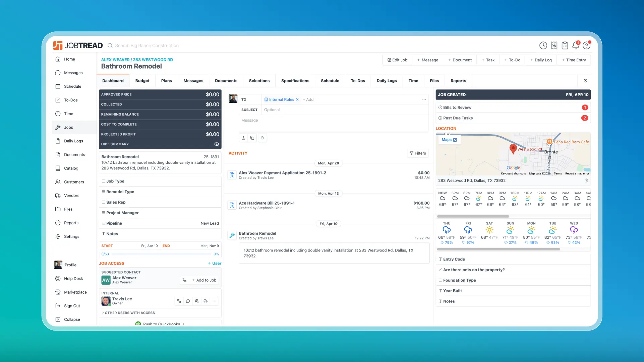Screen dimensions: 644x362
Task: Switch to the Specifications tab
Action: [295, 81]
